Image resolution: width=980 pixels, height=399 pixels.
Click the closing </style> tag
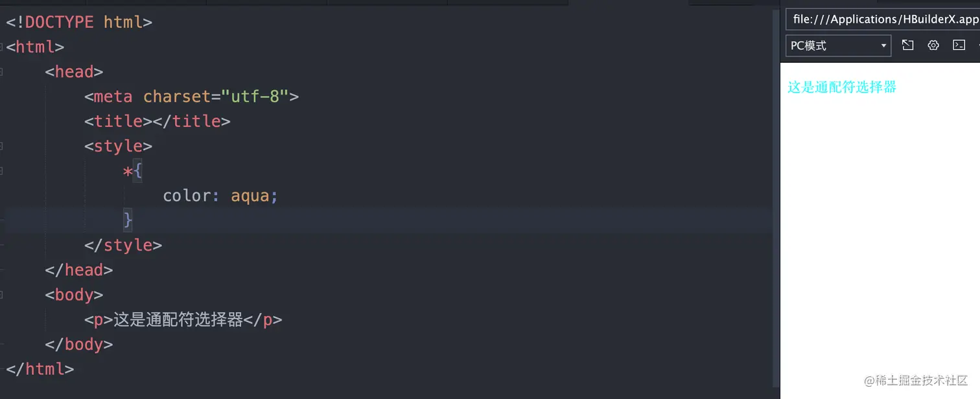(x=123, y=245)
